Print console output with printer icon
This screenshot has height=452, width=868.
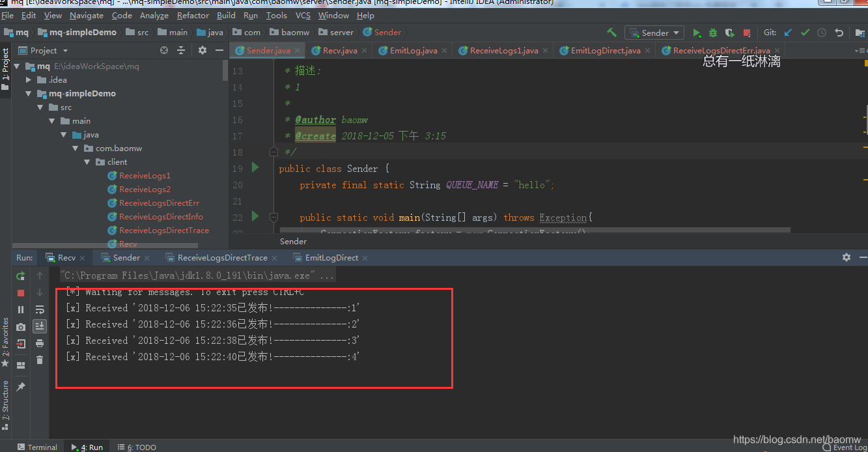click(x=40, y=343)
